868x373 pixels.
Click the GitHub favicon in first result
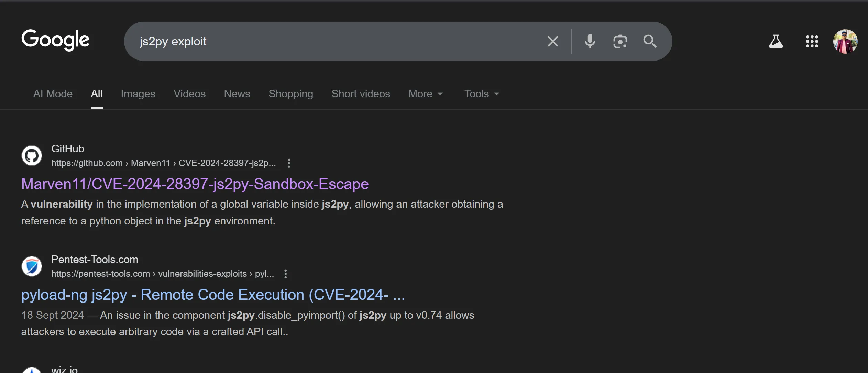tap(32, 155)
